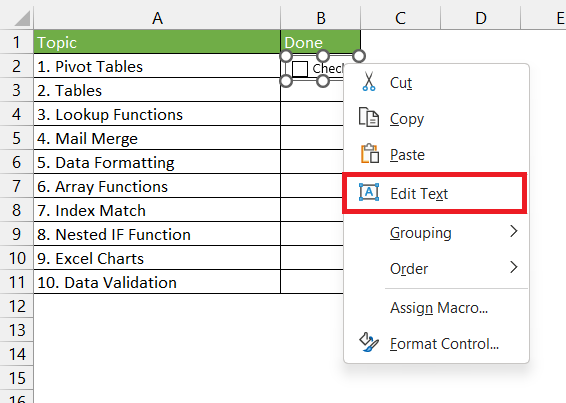Tick the checkbox in cell B2
566x403 pixels.
pyautogui.click(x=300, y=69)
